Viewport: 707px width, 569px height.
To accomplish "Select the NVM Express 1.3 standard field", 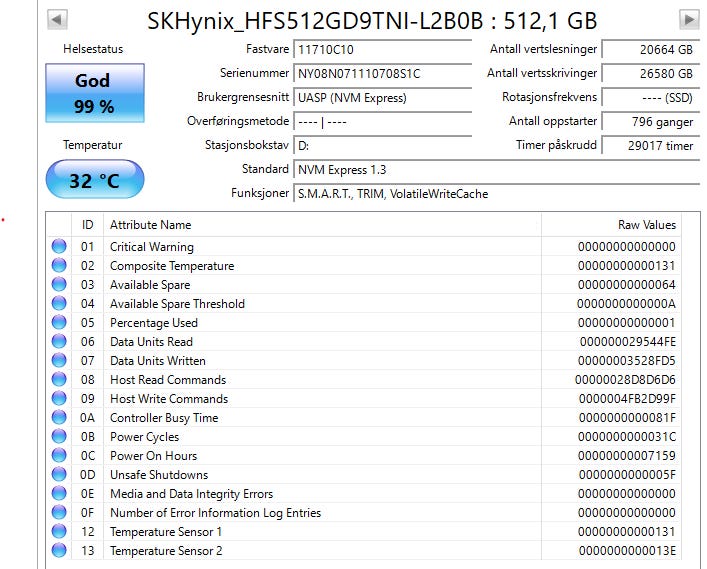I will (x=496, y=170).
